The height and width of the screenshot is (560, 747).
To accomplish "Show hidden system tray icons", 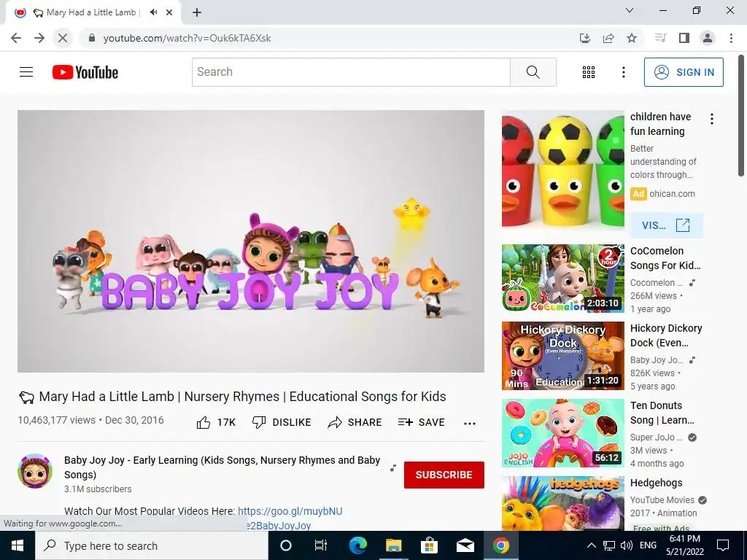I will coord(591,545).
